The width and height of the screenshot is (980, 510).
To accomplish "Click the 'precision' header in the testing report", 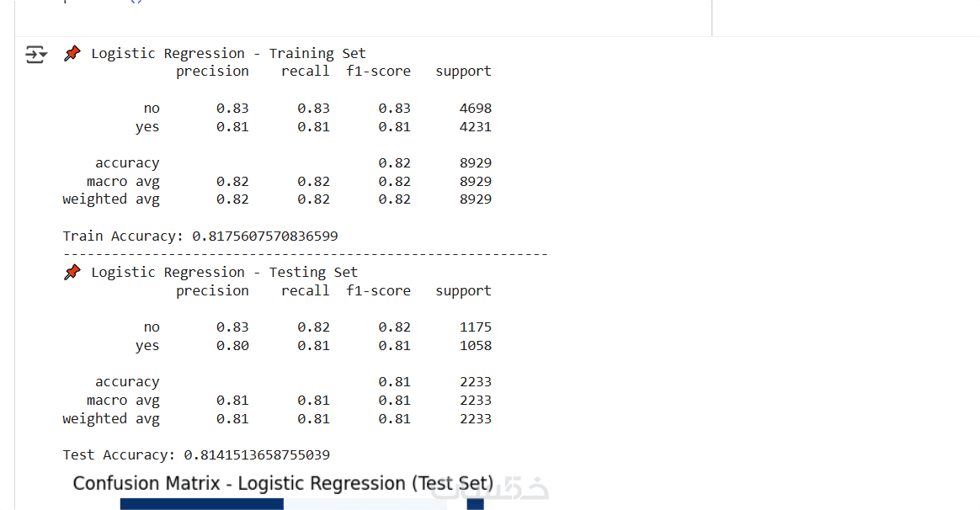I will [212, 291].
